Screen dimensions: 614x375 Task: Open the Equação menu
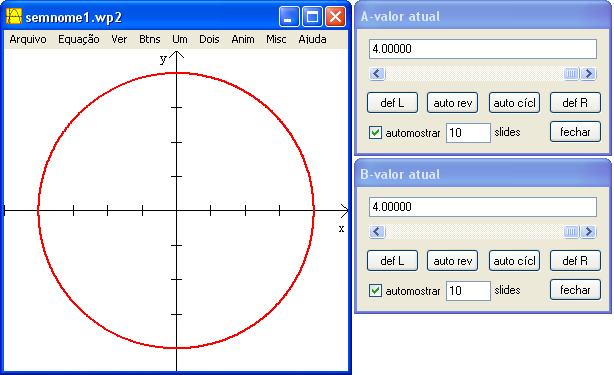point(79,39)
